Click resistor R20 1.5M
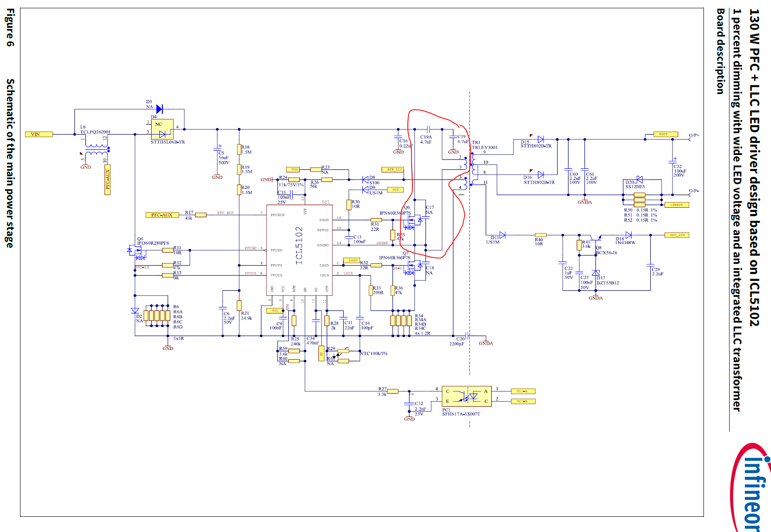 [x=239, y=190]
